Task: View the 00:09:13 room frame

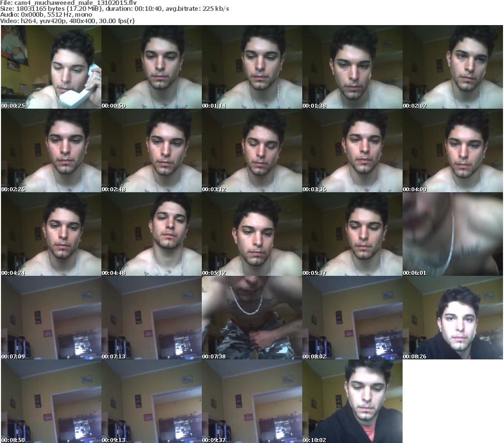Action: click(x=152, y=401)
